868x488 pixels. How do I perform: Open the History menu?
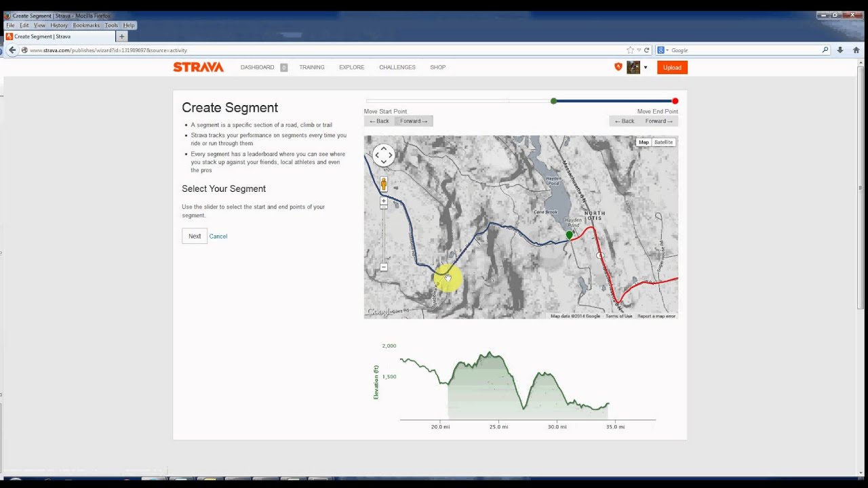[x=59, y=25]
